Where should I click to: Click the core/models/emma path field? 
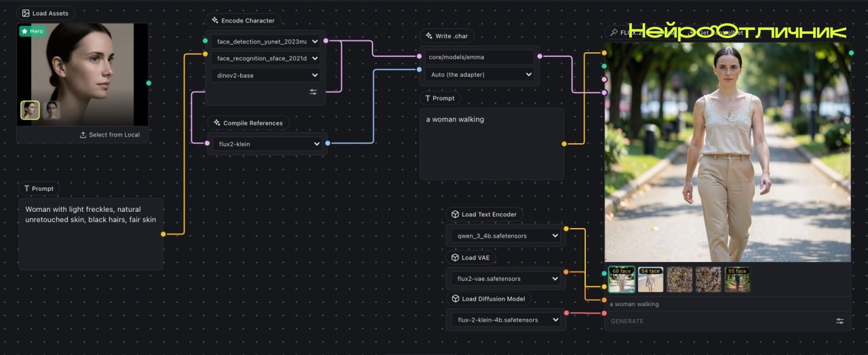click(479, 57)
